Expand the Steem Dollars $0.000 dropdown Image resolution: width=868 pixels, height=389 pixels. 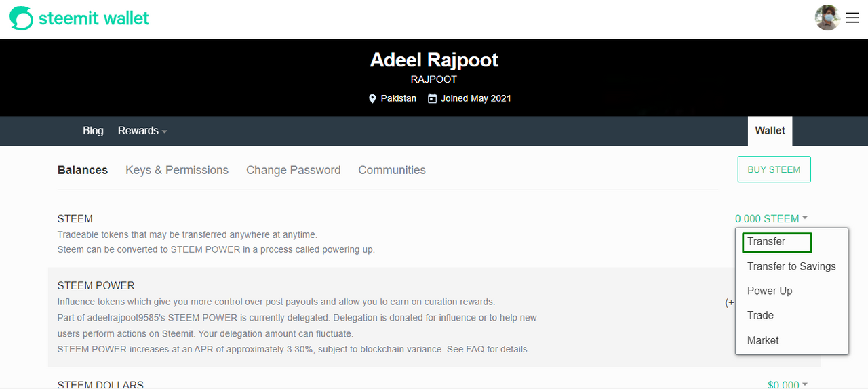(x=787, y=385)
